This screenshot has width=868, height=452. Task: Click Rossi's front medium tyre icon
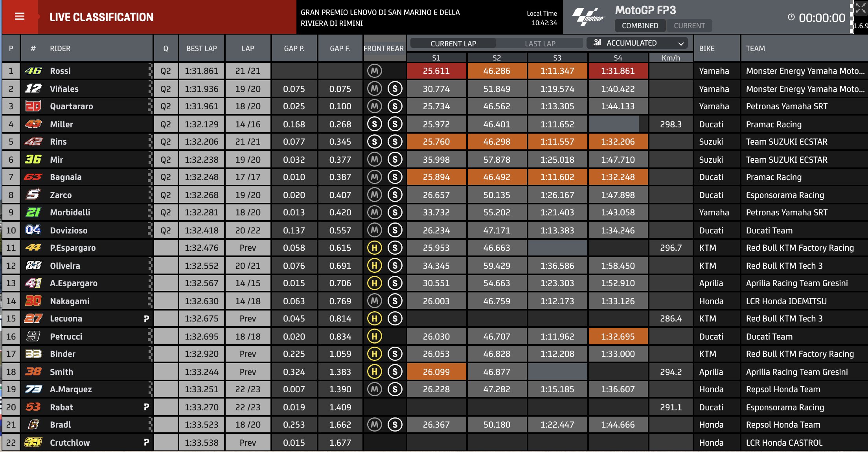tap(375, 71)
